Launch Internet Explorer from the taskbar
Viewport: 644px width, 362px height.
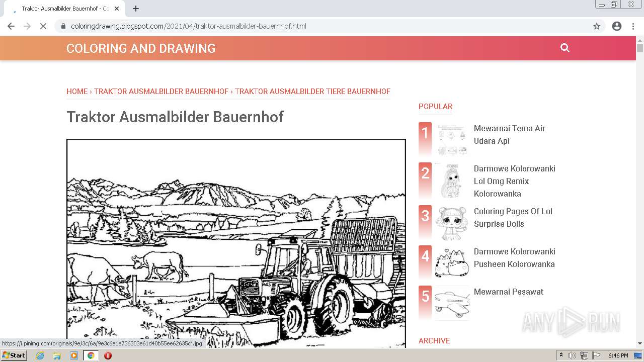click(x=40, y=355)
